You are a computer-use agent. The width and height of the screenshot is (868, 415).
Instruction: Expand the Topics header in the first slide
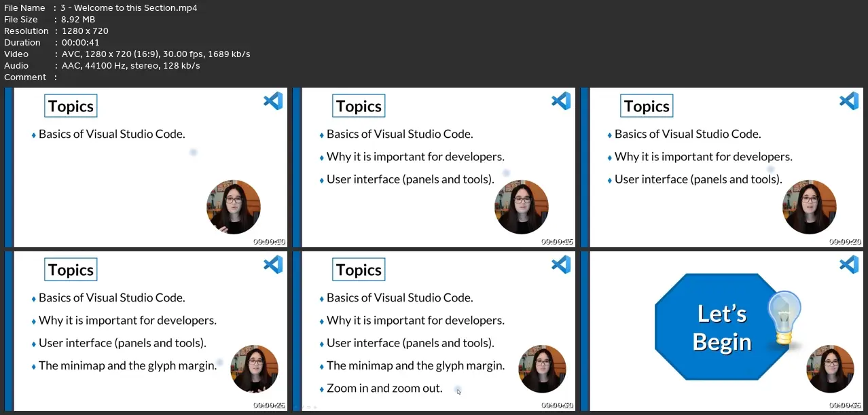pos(71,106)
